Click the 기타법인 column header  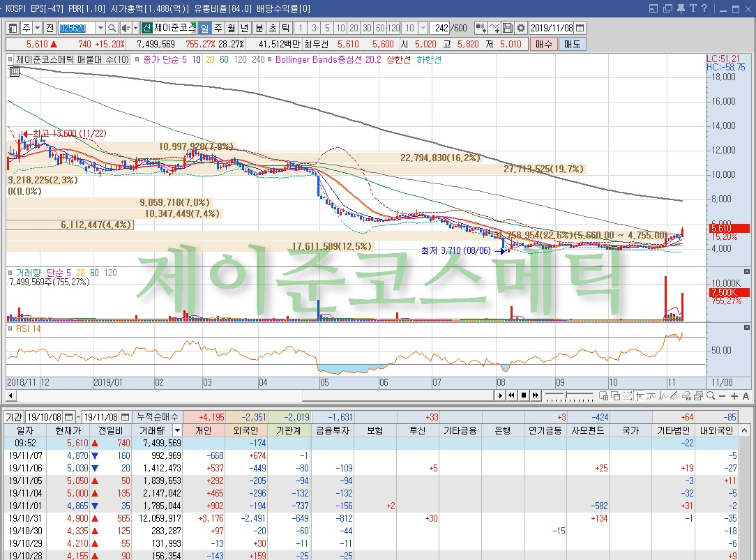[673, 430]
